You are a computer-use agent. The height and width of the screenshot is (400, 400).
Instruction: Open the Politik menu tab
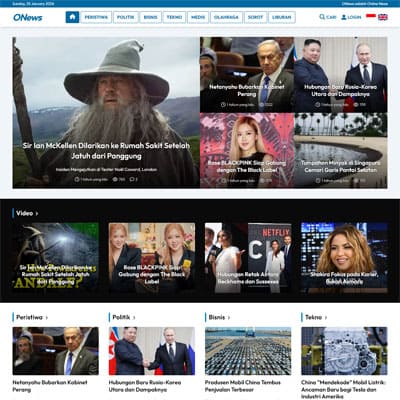coord(126,17)
